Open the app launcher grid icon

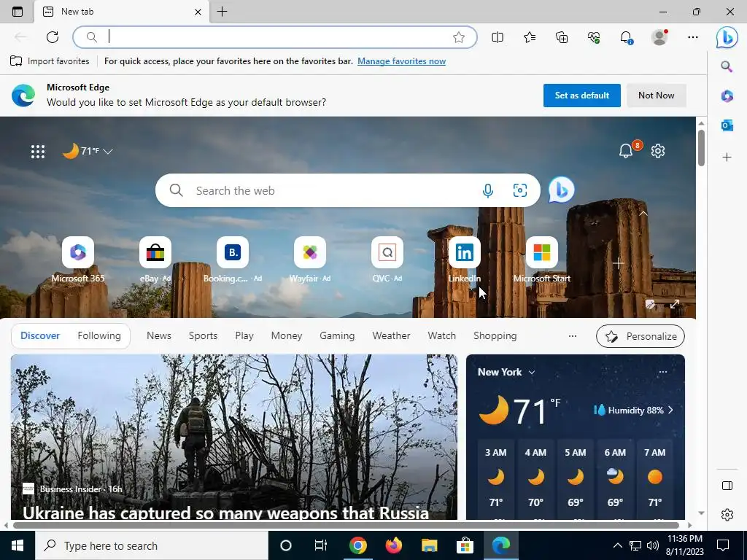pyautogui.click(x=38, y=152)
